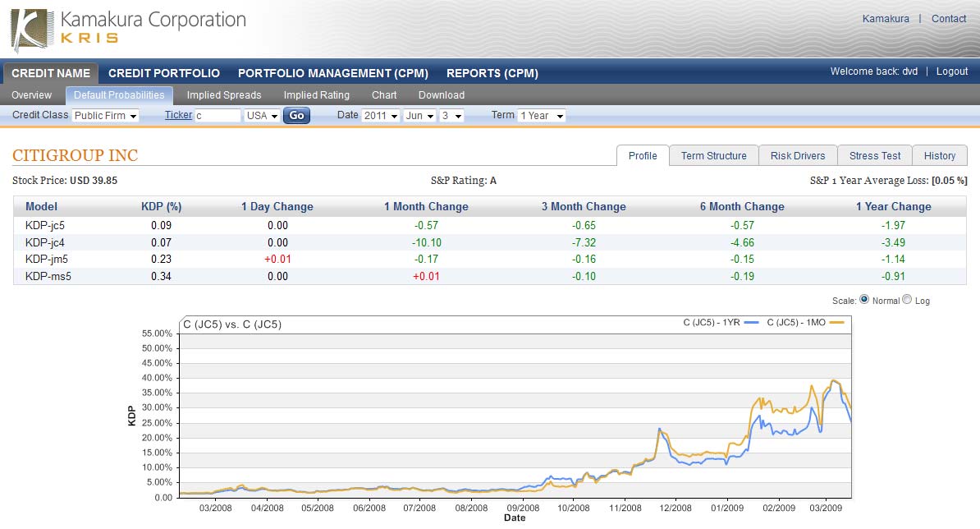This screenshot has width=980, height=529.
Task: Click the 1 Day Change column header
Action: tap(277, 206)
